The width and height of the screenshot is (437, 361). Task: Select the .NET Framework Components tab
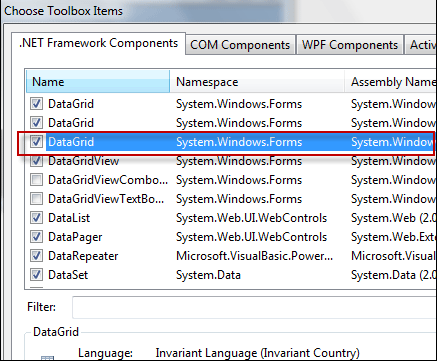[98, 43]
